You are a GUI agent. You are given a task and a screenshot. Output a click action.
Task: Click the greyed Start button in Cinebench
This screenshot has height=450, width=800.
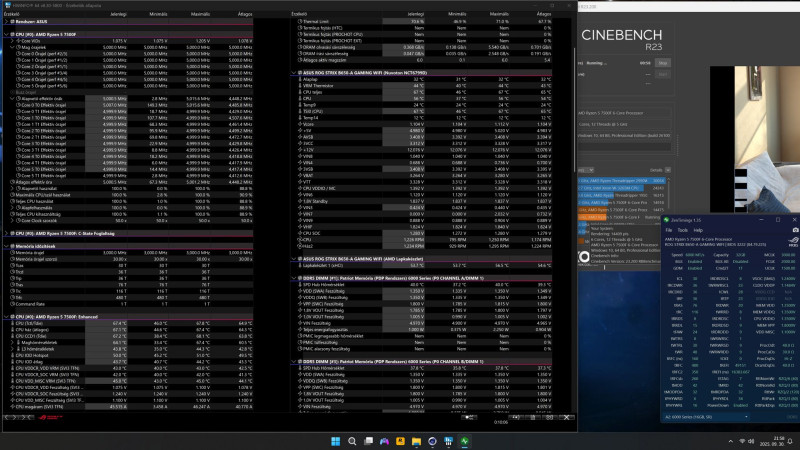(663, 74)
